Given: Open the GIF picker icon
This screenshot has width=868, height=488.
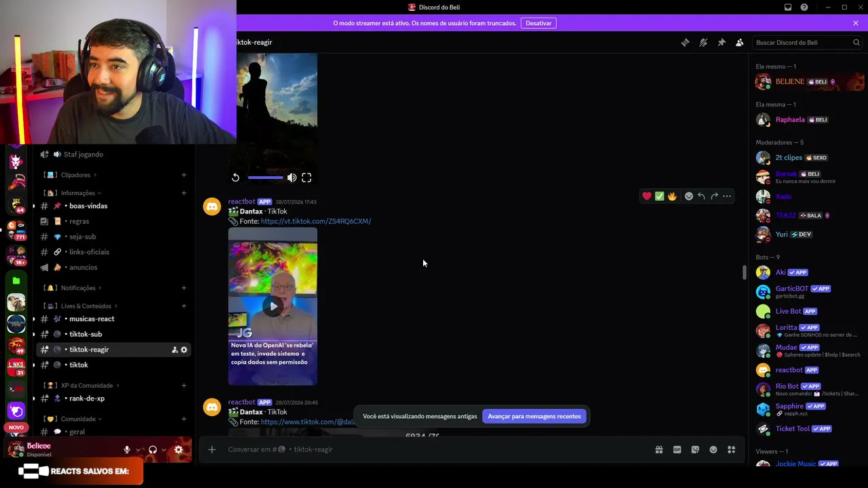Looking at the screenshot, I should click(x=677, y=449).
